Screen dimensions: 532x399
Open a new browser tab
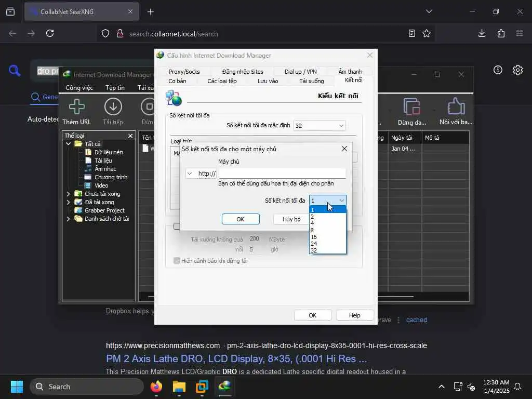(x=150, y=12)
